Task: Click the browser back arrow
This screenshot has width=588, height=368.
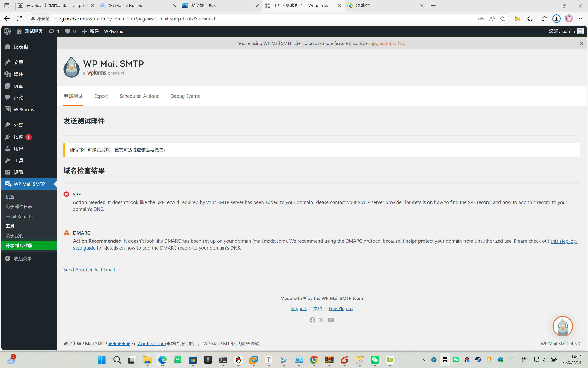Action: point(7,18)
